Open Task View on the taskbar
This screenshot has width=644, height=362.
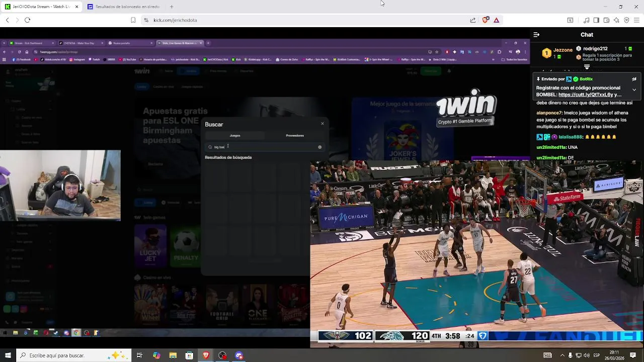[139, 355]
